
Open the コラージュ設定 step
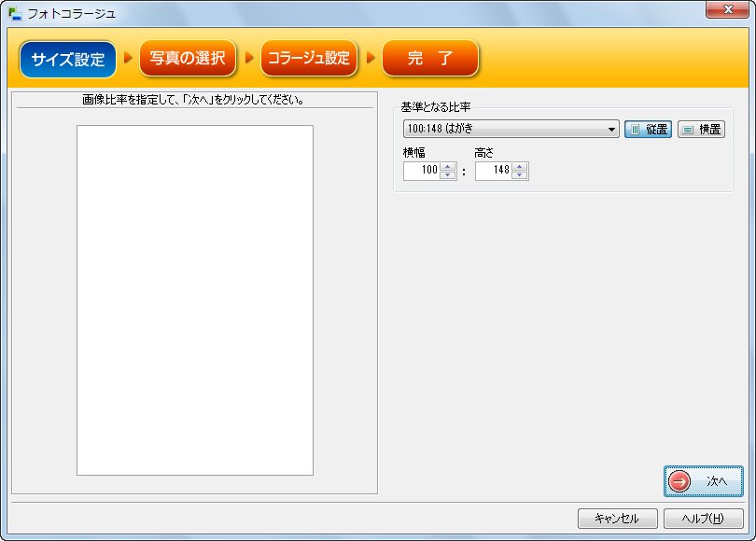(309, 58)
